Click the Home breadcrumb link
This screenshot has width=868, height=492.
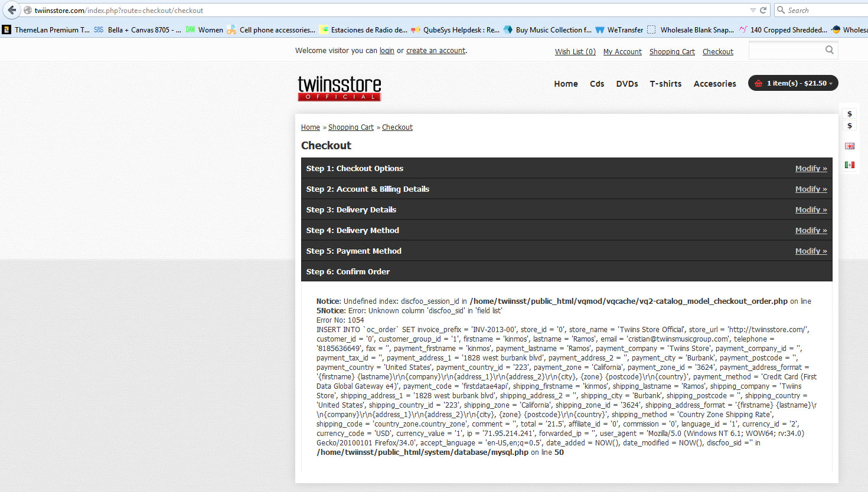pyautogui.click(x=311, y=127)
